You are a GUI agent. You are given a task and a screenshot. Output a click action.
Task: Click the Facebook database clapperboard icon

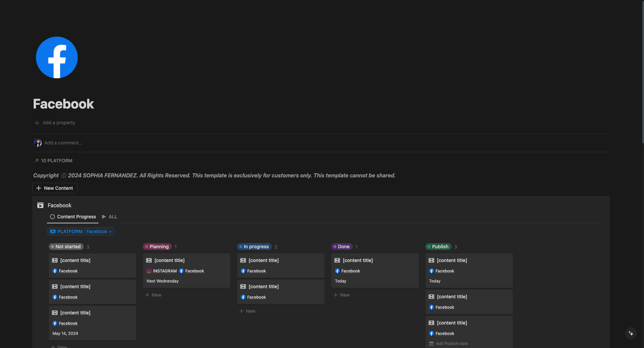click(40, 205)
